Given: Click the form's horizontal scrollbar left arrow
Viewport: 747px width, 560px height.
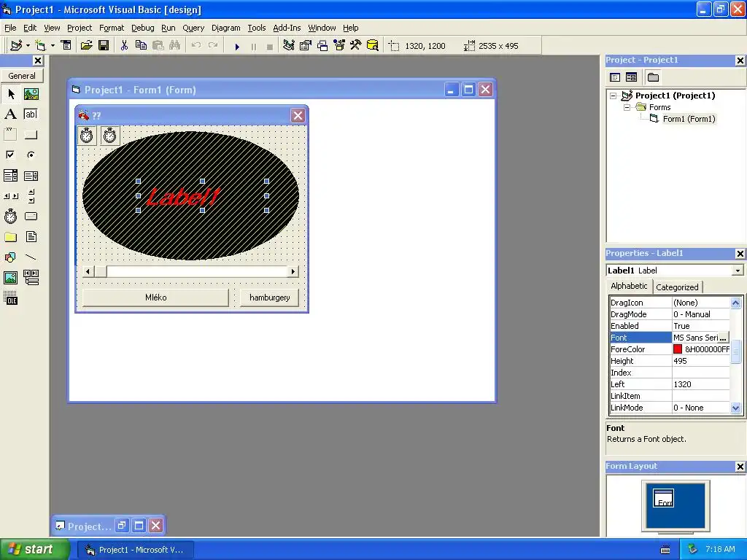Looking at the screenshot, I should click(x=88, y=271).
